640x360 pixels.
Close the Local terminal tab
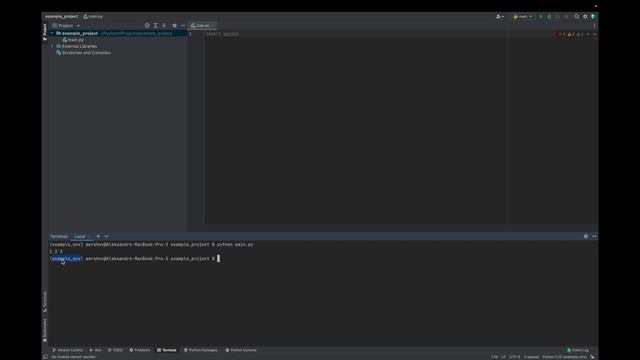point(89,237)
